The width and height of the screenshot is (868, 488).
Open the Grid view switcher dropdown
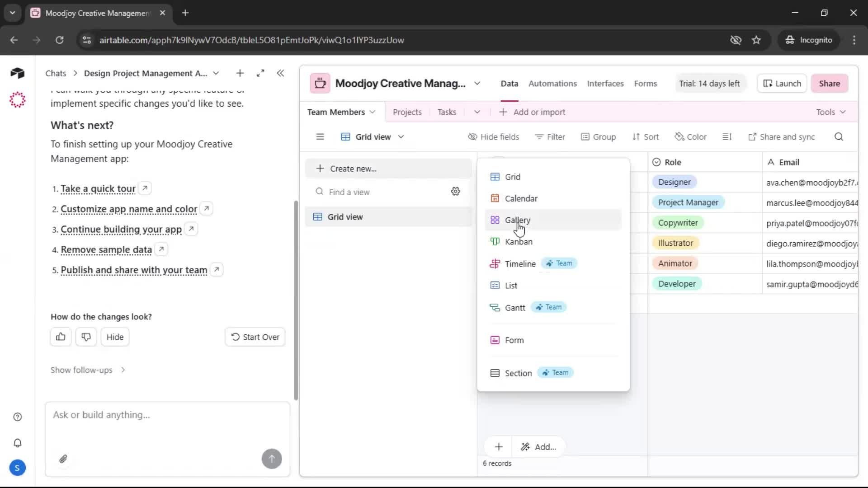pos(373,137)
